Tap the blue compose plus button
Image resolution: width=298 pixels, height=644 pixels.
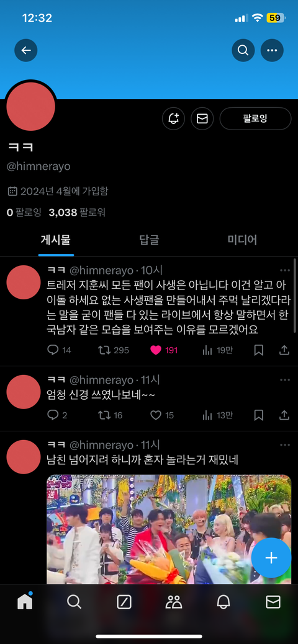point(271,558)
